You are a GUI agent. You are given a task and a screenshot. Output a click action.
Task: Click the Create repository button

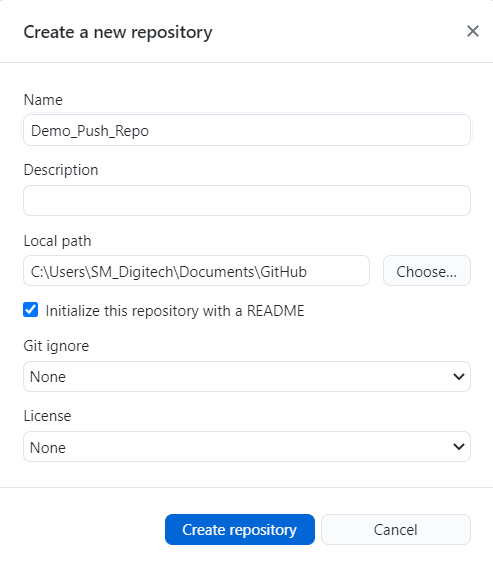pyautogui.click(x=240, y=530)
